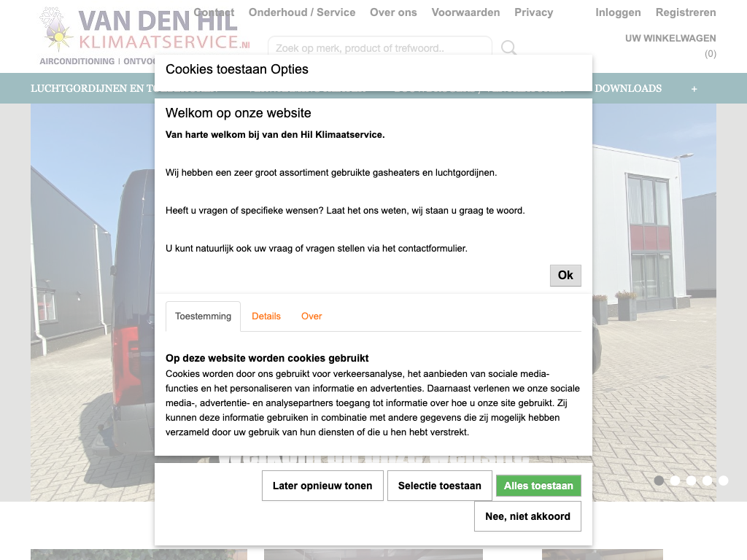Viewport: 747px width, 560px height.
Task: Select the fifth carousel dot
Action: 723,481
